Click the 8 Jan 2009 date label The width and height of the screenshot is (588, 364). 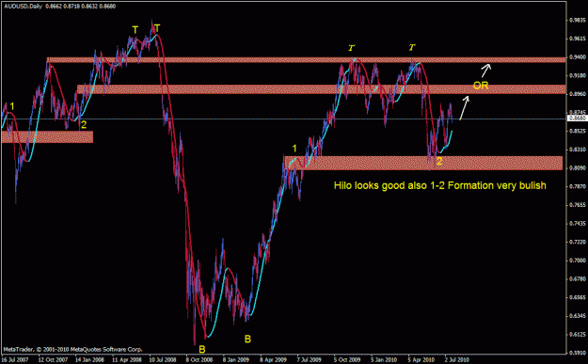236,359
